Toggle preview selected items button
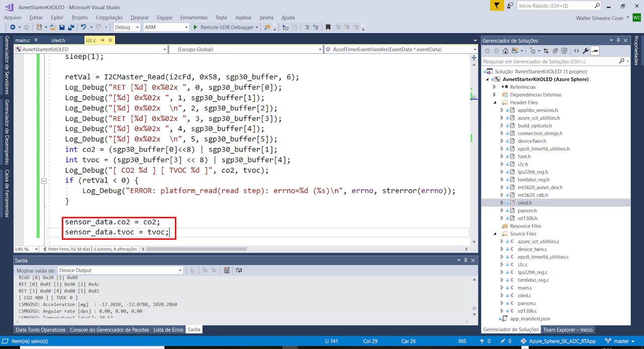644x349 pixels. (x=595, y=51)
